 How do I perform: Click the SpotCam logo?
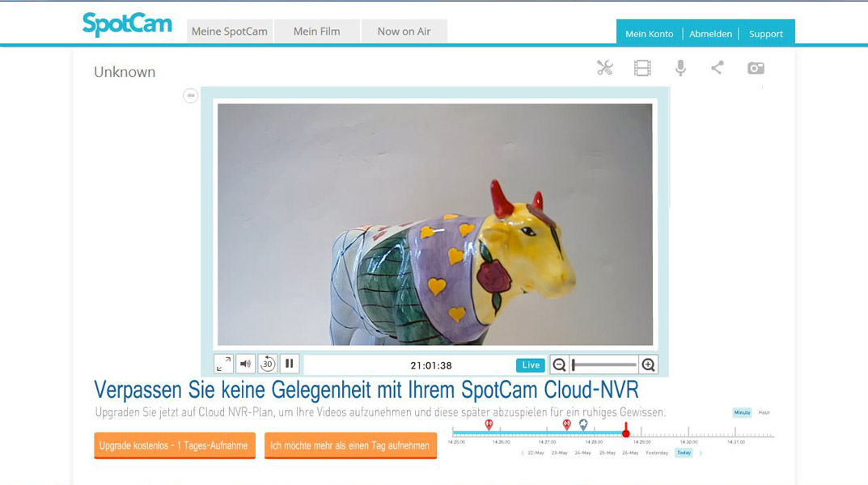click(127, 24)
